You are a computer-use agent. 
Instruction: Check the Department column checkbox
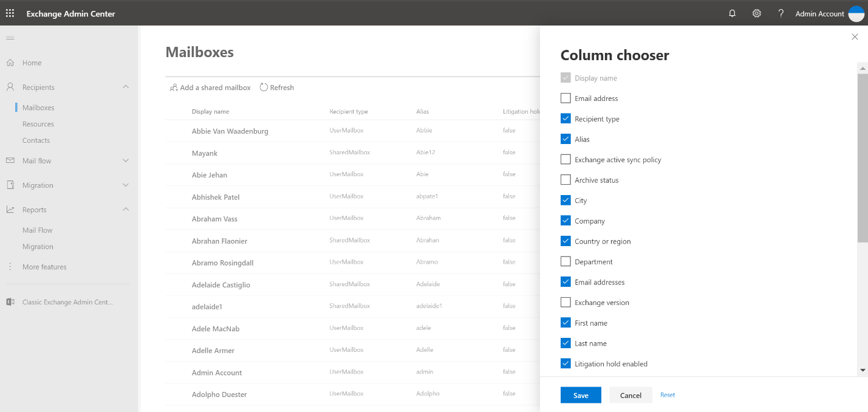[566, 261]
